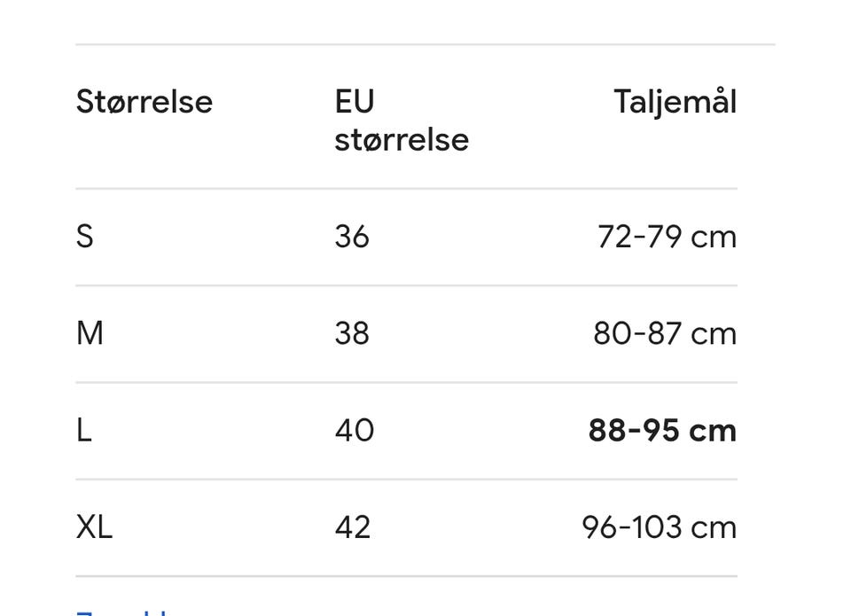
Task: Select EU size 36
Action: [352, 237]
